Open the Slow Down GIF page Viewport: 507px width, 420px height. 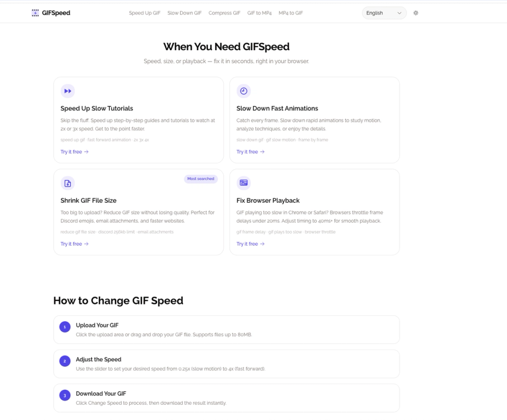(185, 13)
